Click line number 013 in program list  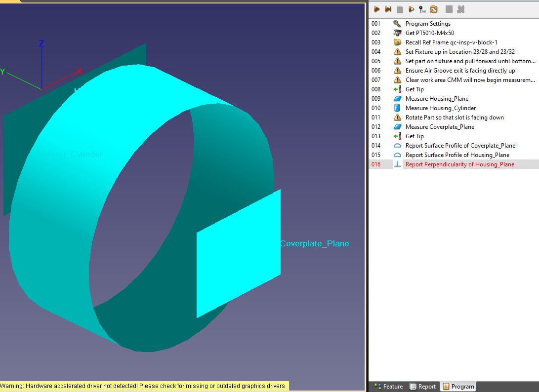376,136
